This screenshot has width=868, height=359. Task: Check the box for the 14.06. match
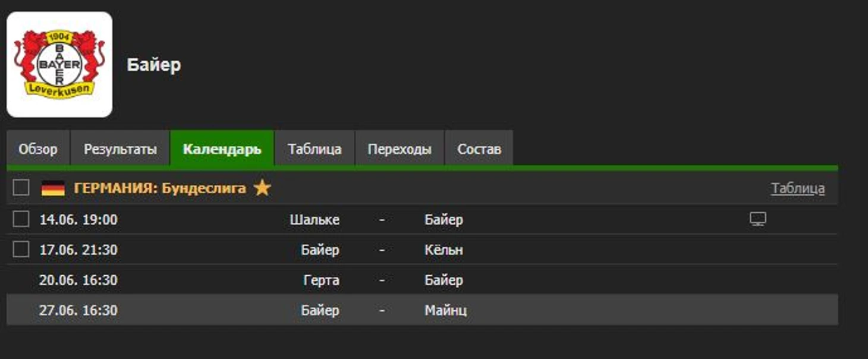21,219
